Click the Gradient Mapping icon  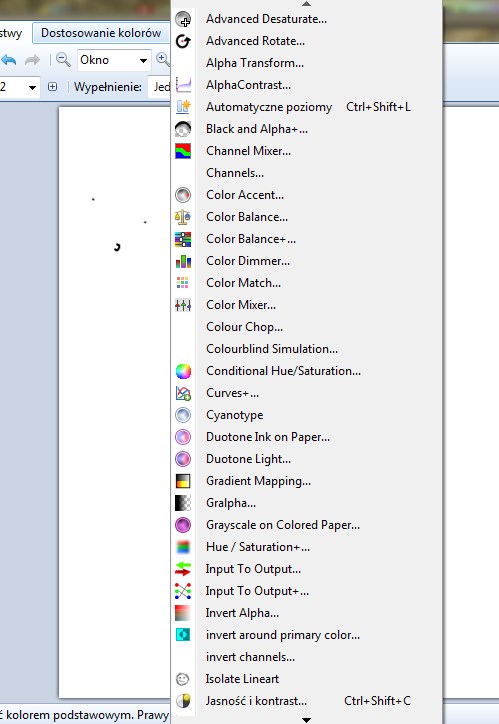pos(183,481)
